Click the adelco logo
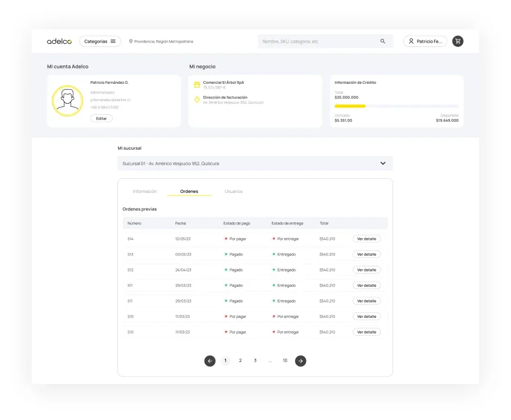Screen dimensions: 511x420 (x=60, y=42)
